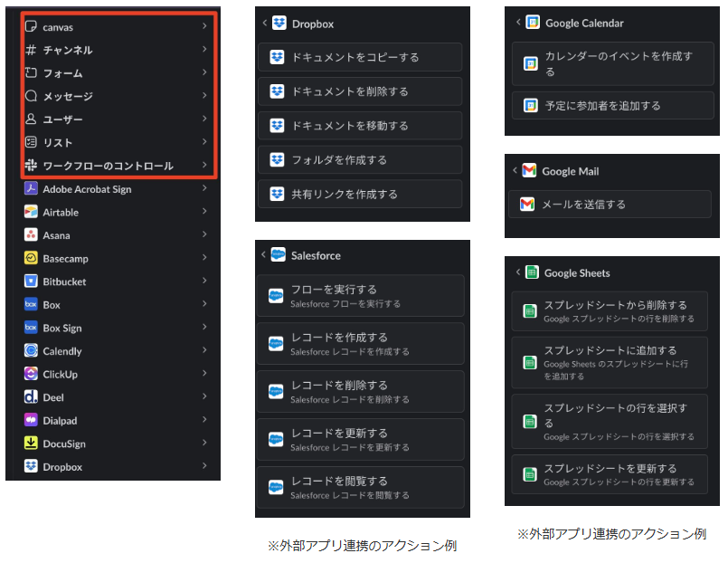
Task: Open the リスト step category
Action: tap(117, 142)
